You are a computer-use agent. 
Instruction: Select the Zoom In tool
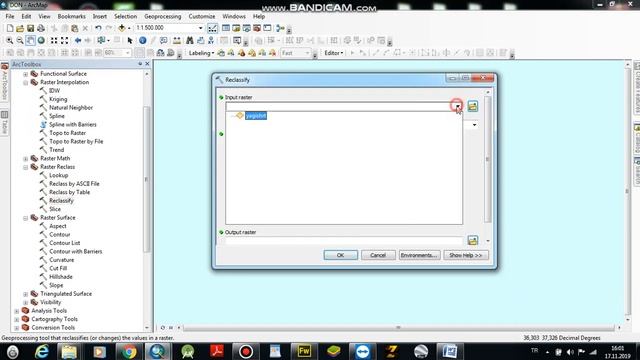coord(10,40)
